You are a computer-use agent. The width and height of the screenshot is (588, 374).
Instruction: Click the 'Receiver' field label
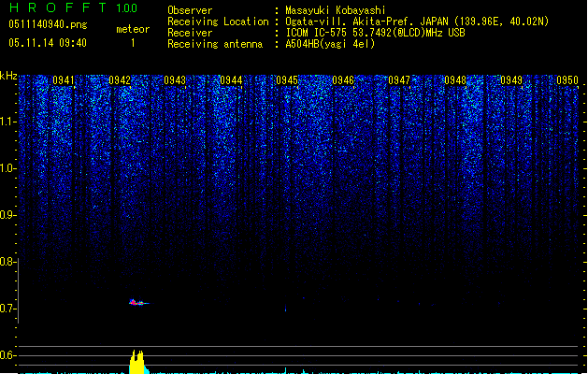pyautogui.click(x=190, y=33)
